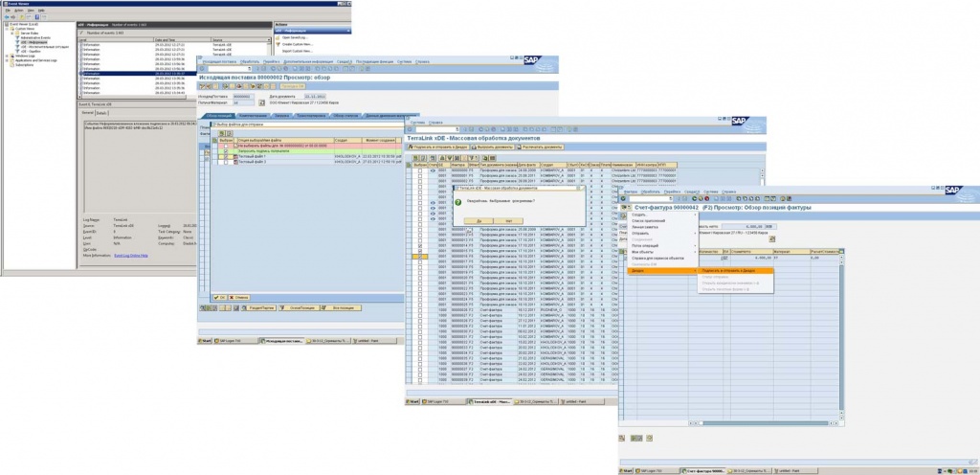Tick checkbox for TerraLink row 90000000
This screenshot has width=980, height=475.
[420, 170]
